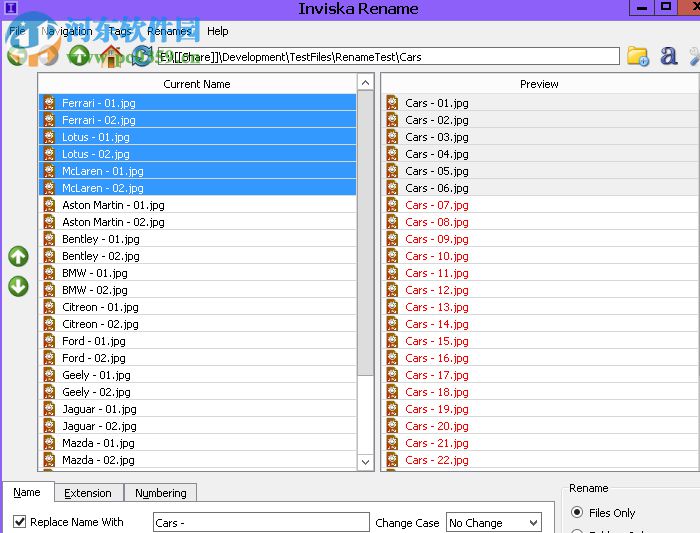Click scrollbar down arrow of file list

pyautogui.click(x=365, y=462)
